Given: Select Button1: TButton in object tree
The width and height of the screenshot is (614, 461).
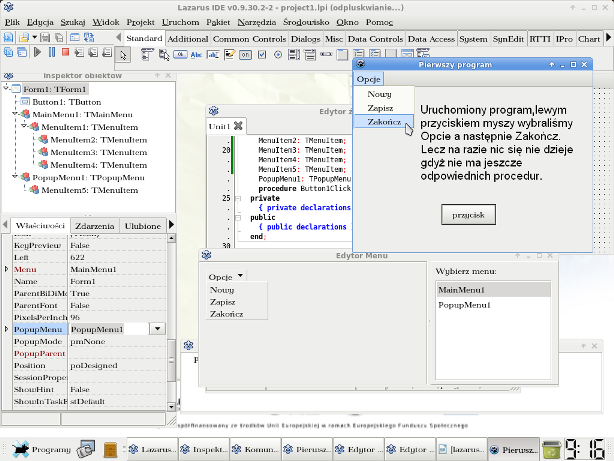Looking at the screenshot, I should pos(66,102).
